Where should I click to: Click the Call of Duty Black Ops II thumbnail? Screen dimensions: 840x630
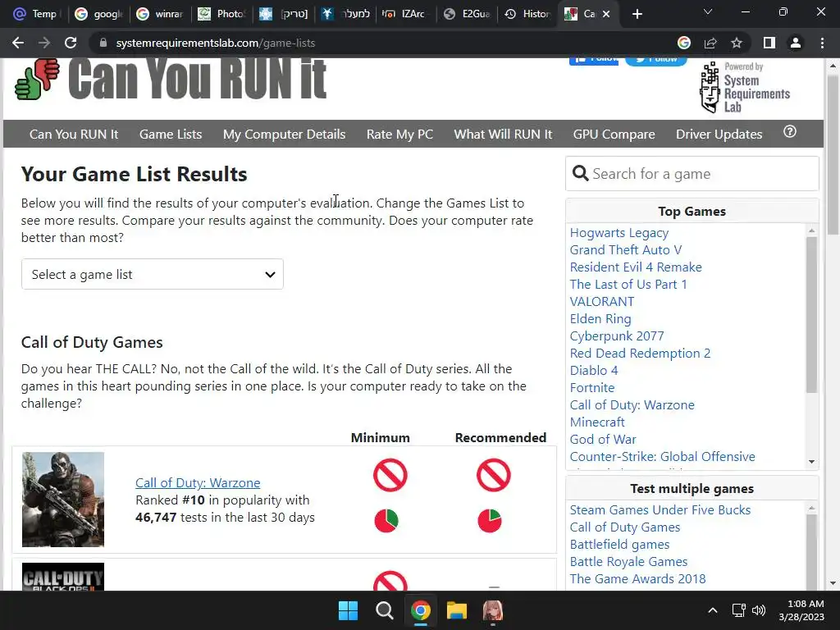(x=62, y=577)
